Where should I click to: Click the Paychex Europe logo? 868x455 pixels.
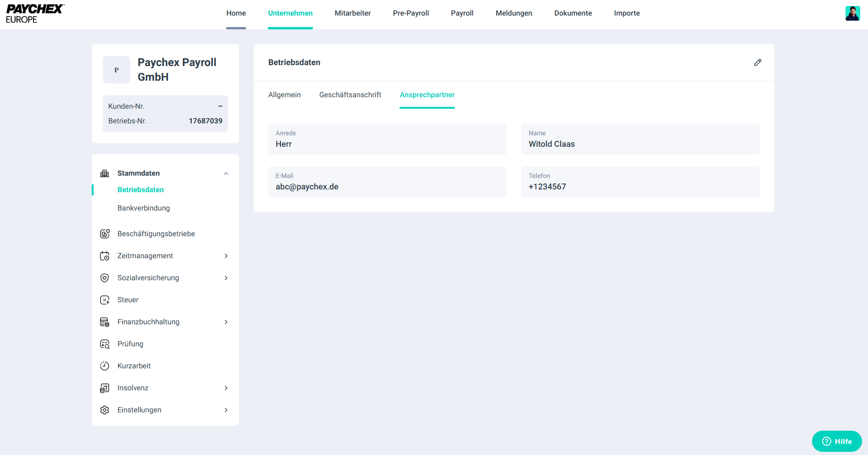pyautogui.click(x=35, y=14)
